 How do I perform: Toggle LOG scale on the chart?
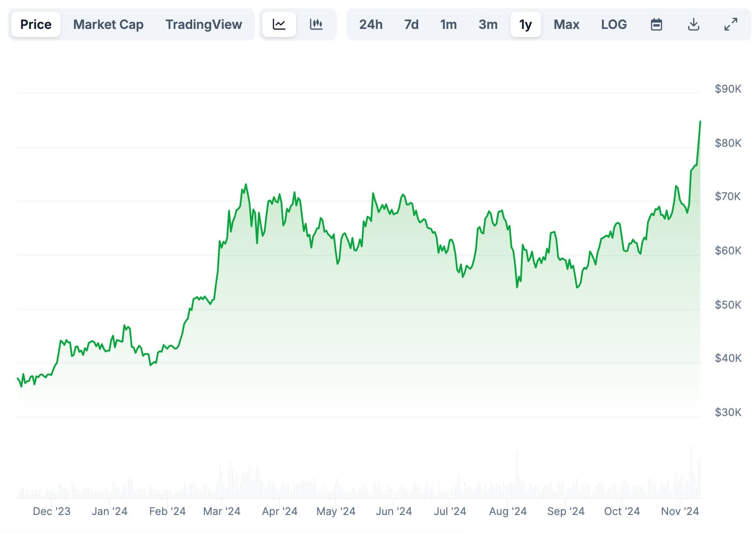click(x=614, y=24)
